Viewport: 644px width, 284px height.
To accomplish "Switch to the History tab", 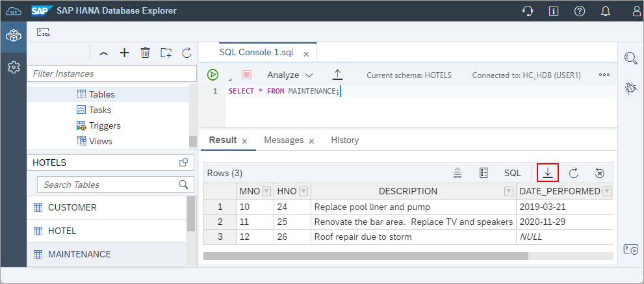I will tap(345, 140).
